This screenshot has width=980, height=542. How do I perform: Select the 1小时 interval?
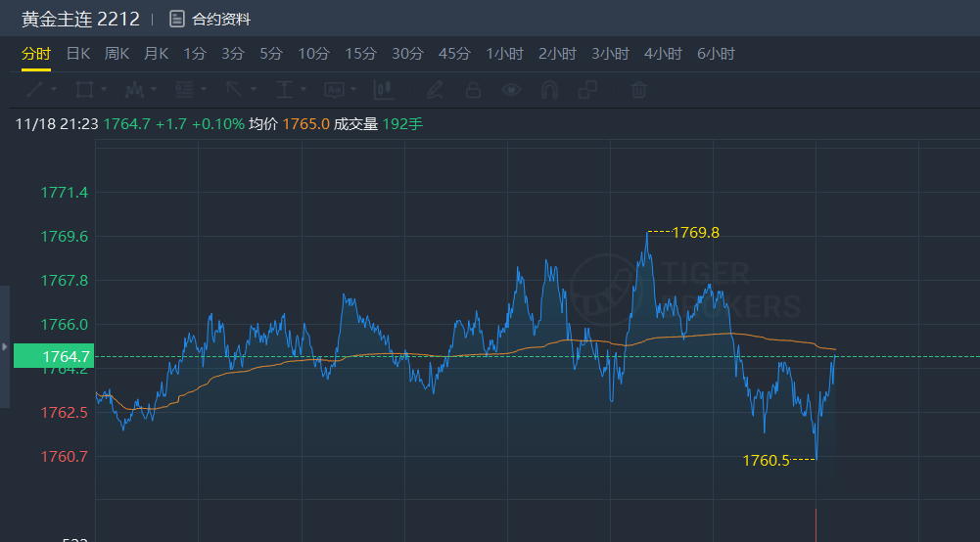point(504,54)
